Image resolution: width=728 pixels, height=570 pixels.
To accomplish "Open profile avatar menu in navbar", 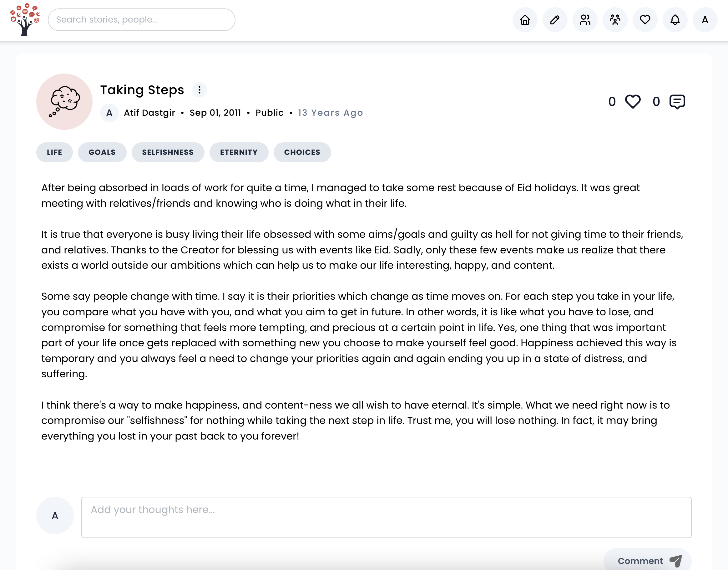I will tap(705, 20).
